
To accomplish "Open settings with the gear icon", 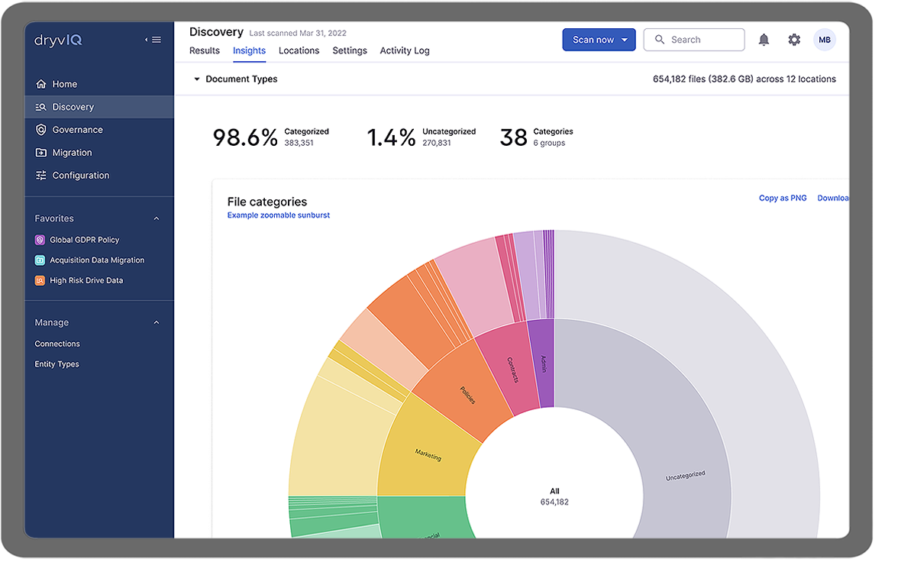I will pyautogui.click(x=794, y=40).
